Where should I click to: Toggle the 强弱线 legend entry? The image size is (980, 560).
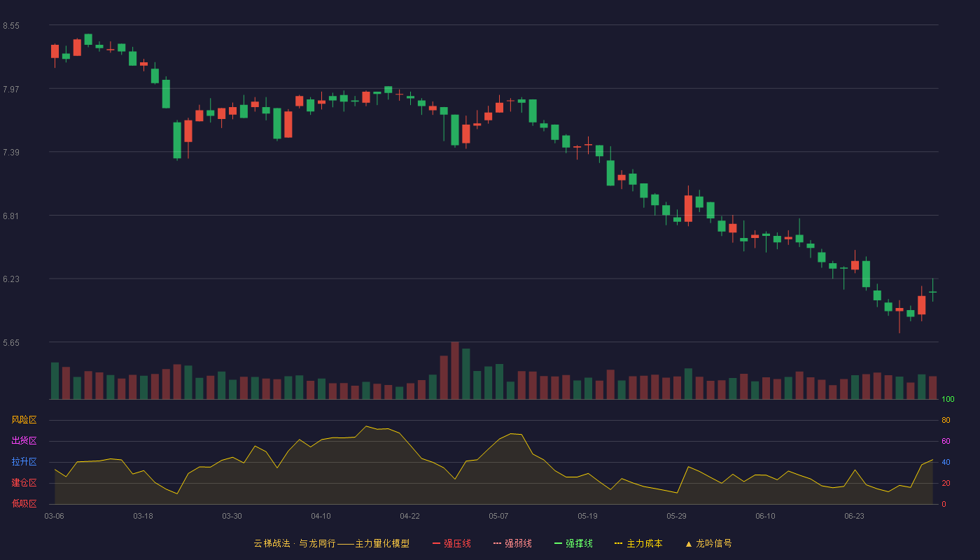click(512, 543)
